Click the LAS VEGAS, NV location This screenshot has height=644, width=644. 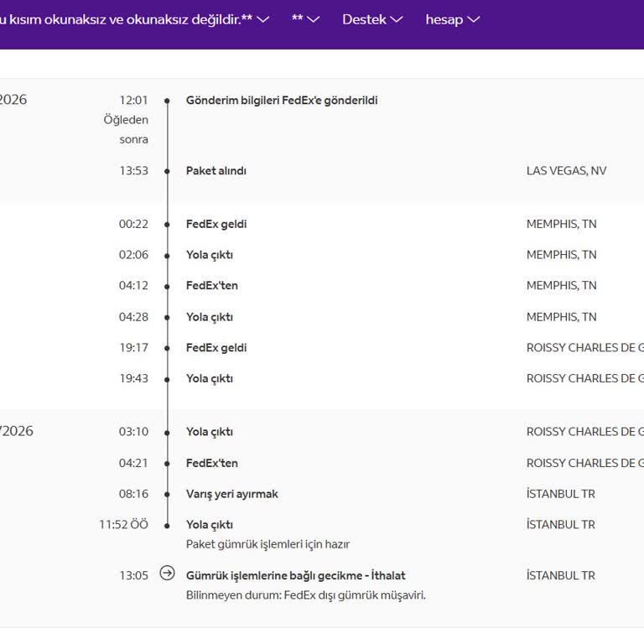(566, 171)
